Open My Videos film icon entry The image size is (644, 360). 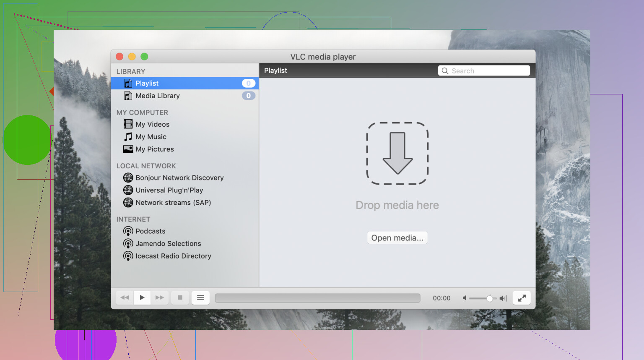[x=152, y=124]
